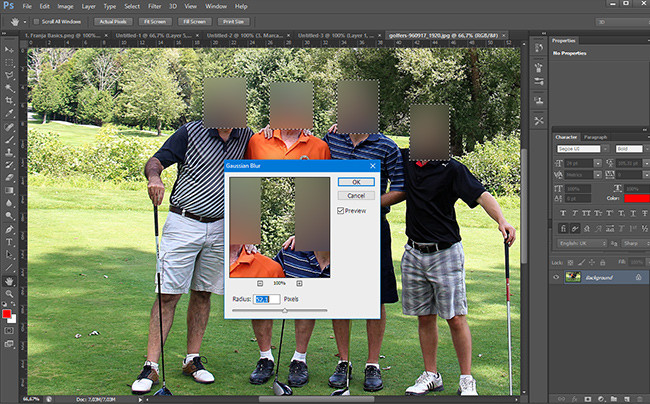650x404 pixels.
Task: Select the Lasso tool
Action: (x=10, y=74)
